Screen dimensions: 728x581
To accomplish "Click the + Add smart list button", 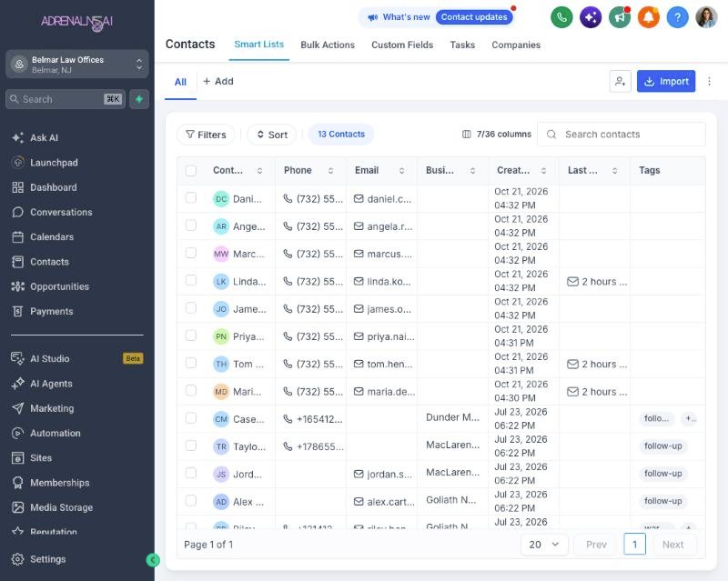I will pos(218,81).
